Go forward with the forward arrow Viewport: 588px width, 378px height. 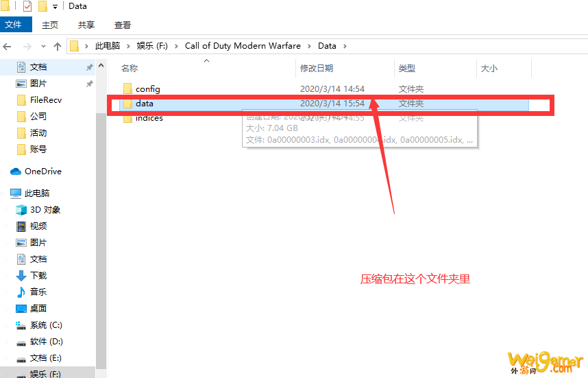click(x=27, y=47)
